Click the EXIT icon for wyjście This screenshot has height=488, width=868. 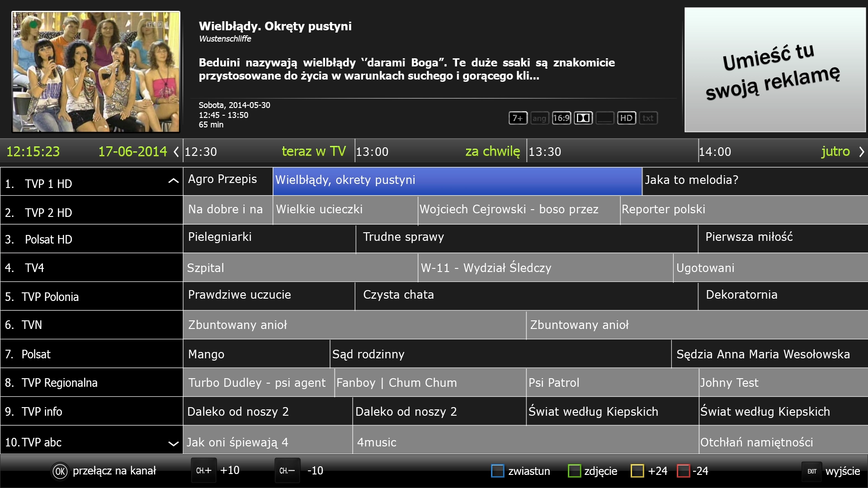click(x=812, y=471)
